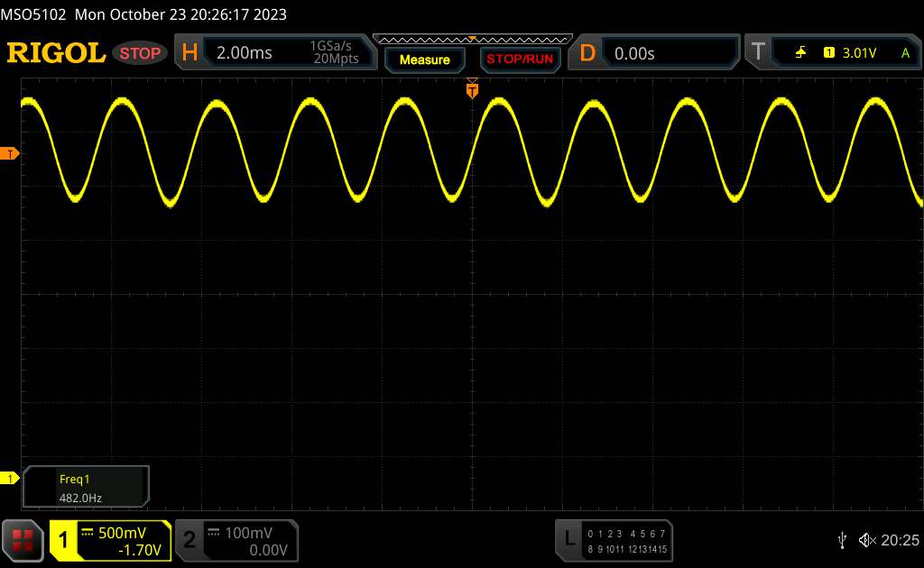The image size is (924, 568).
Task: Open the Measure menu
Action: tap(424, 60)
